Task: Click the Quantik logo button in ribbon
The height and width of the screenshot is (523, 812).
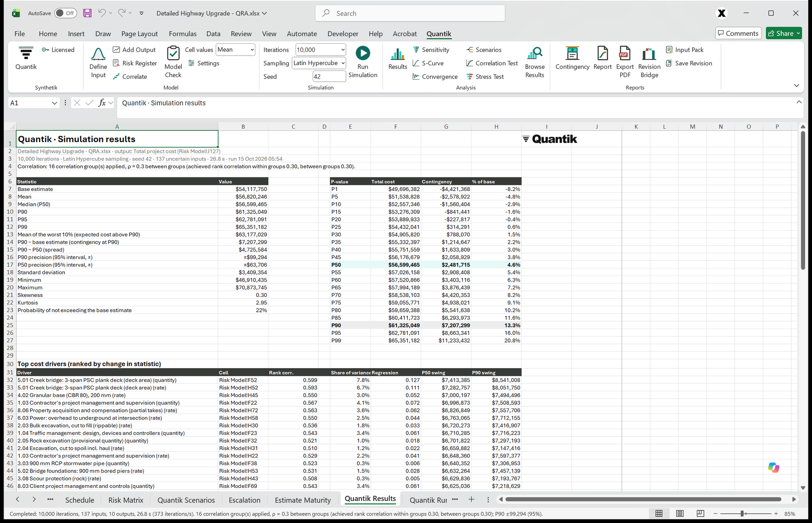Action: tap(26, 58)
